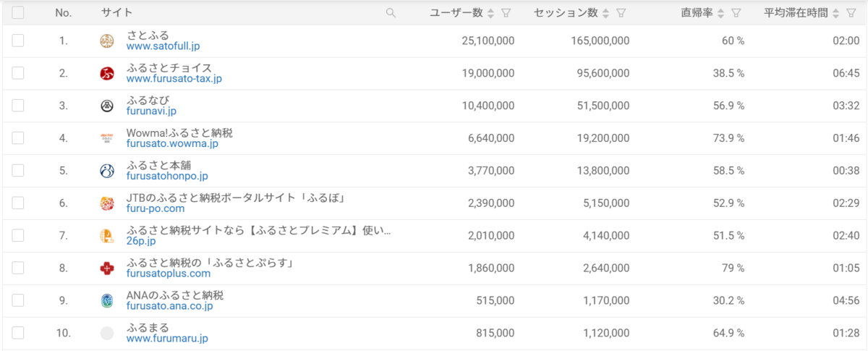868x351 pixels.
Task: Click the filter icon for ユーザー数
Action: tap(506, 13)
